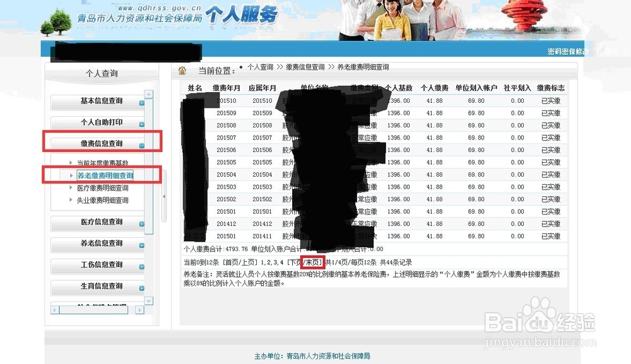The height and width of the screenshot is (364, 631).
Task: Click the 应属年月 cell 201411
Action: (262, 236)
